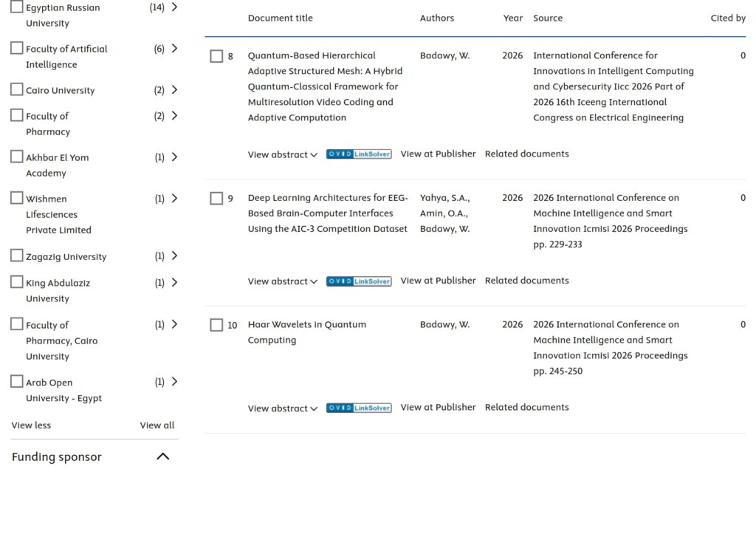Viewport: 756px width, 534px height.
Task: Expand View abstract for Haar Wavelets paper
Action: (x=283, y=408)
